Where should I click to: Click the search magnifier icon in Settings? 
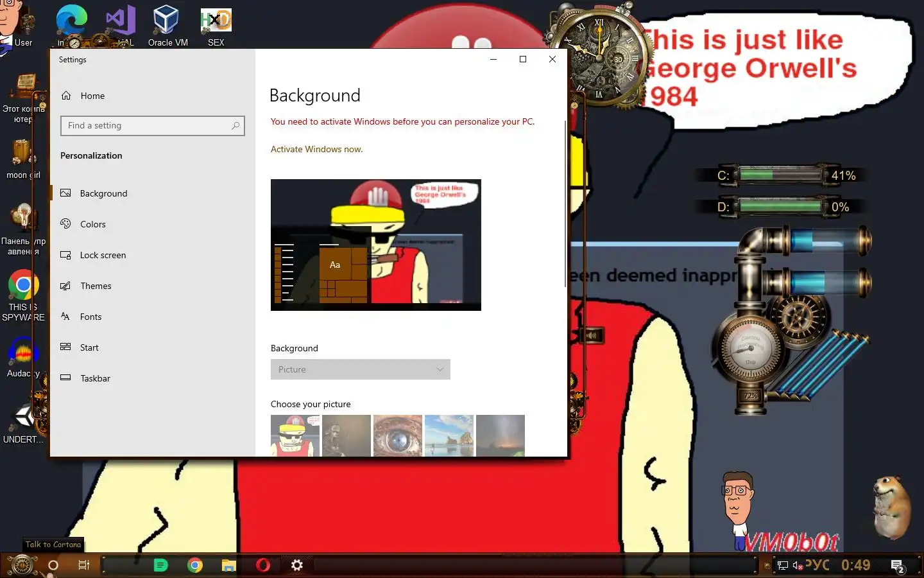[235, 125]
